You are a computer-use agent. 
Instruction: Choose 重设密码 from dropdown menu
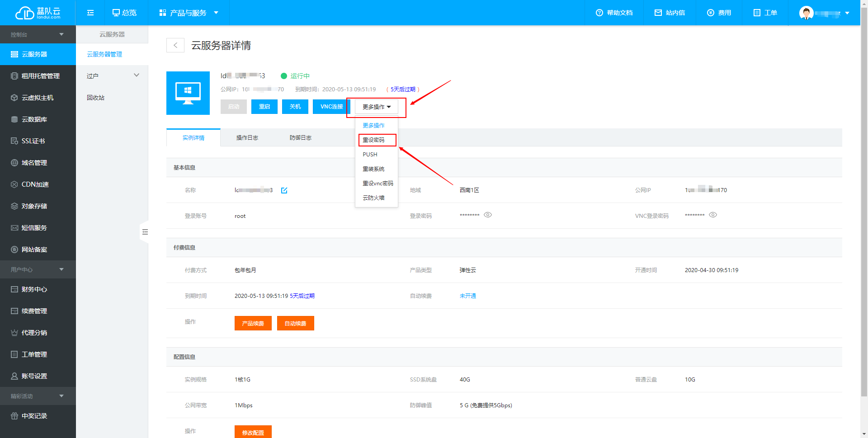(x=377, y=140)
